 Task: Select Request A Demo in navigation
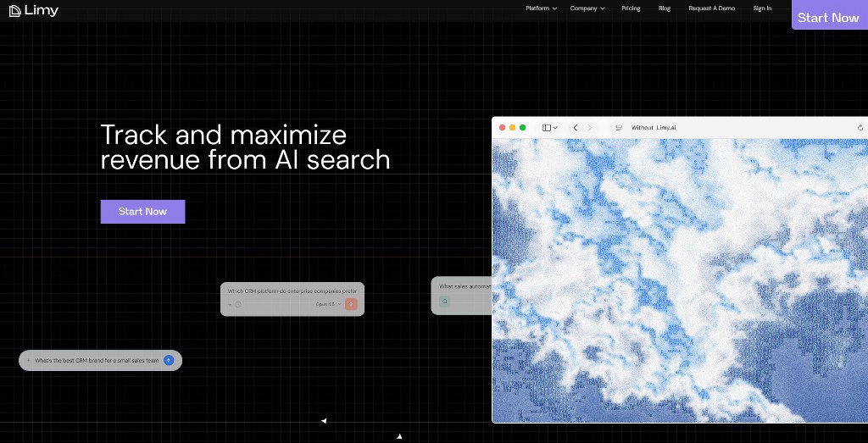pyautogui.click(x=711, y=8)
